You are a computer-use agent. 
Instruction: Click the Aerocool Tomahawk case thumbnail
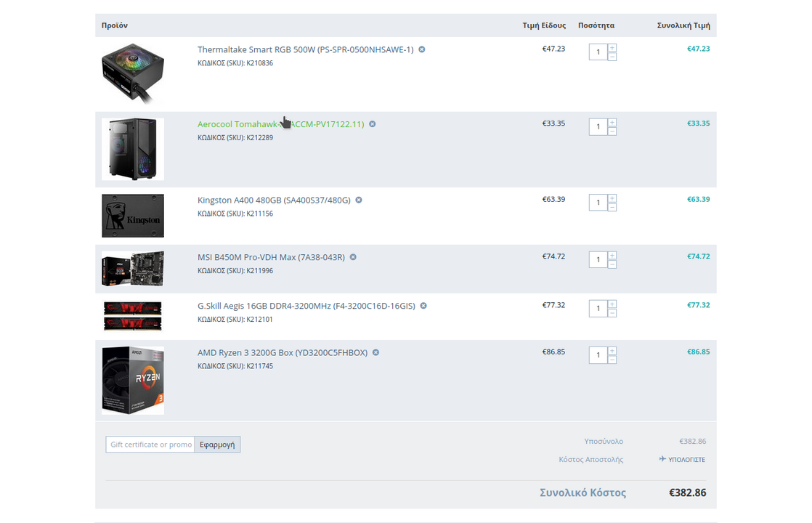click(x=133, y=149)
